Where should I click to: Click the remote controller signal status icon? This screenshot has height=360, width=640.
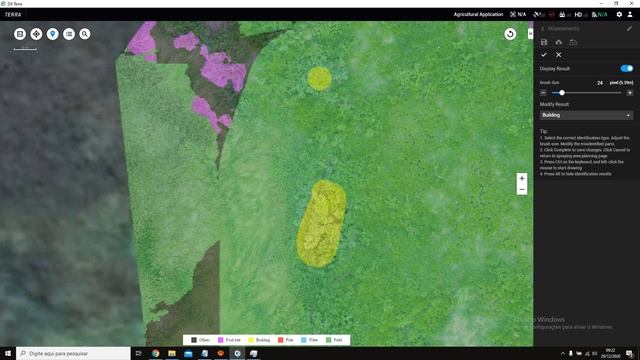point(564,14)
